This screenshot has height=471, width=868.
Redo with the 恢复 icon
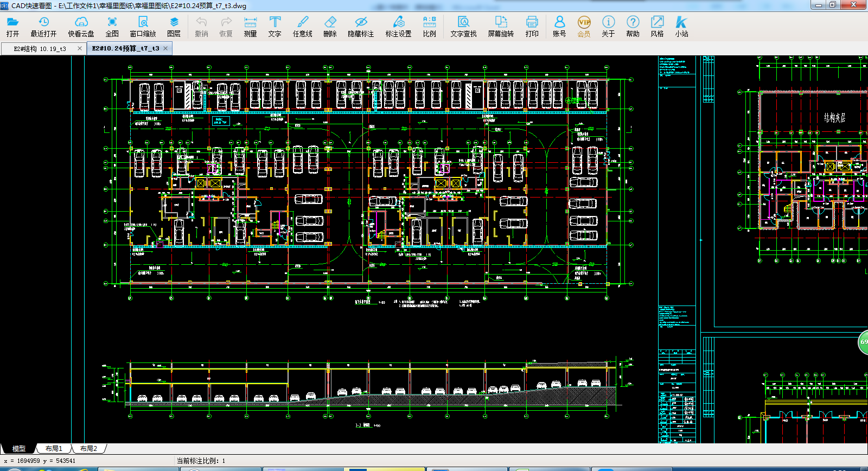226,27
